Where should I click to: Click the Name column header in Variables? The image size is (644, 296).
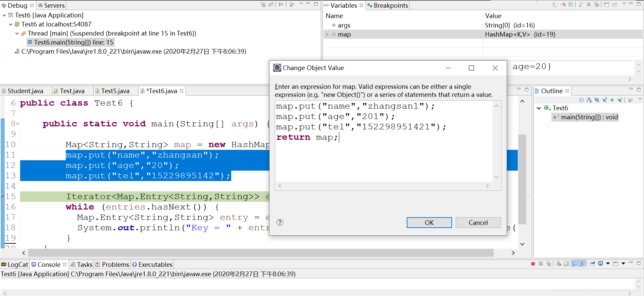coord(334,16)
